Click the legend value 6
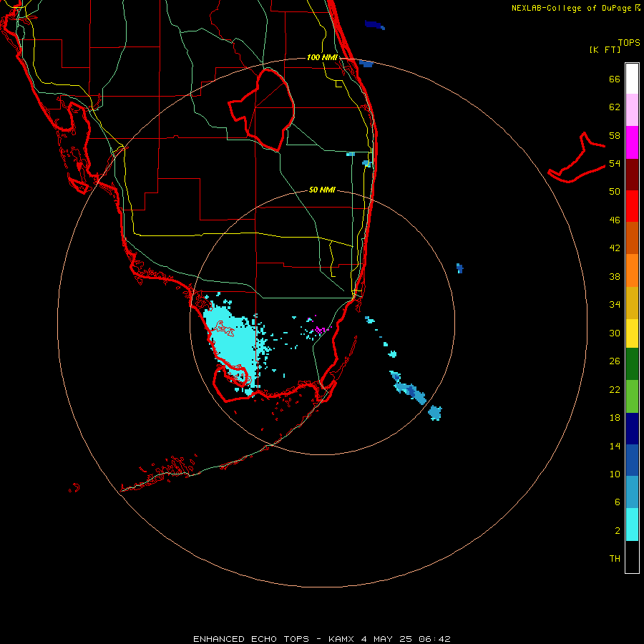644x644 pixels. [618, 502]
